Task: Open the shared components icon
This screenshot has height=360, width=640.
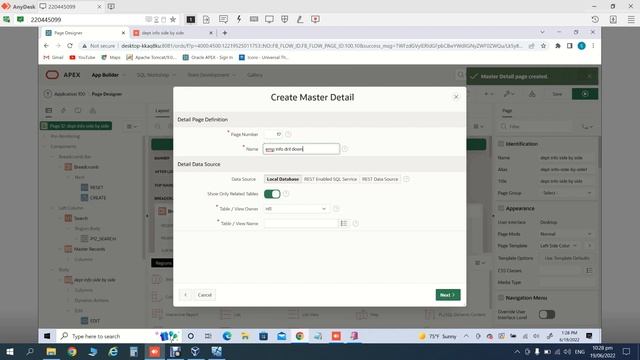Action: pyautogui.click(x=532, y=94)
